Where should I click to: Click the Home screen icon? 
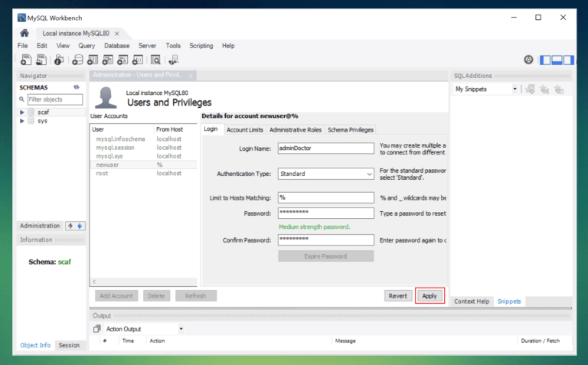click(24, 33)
